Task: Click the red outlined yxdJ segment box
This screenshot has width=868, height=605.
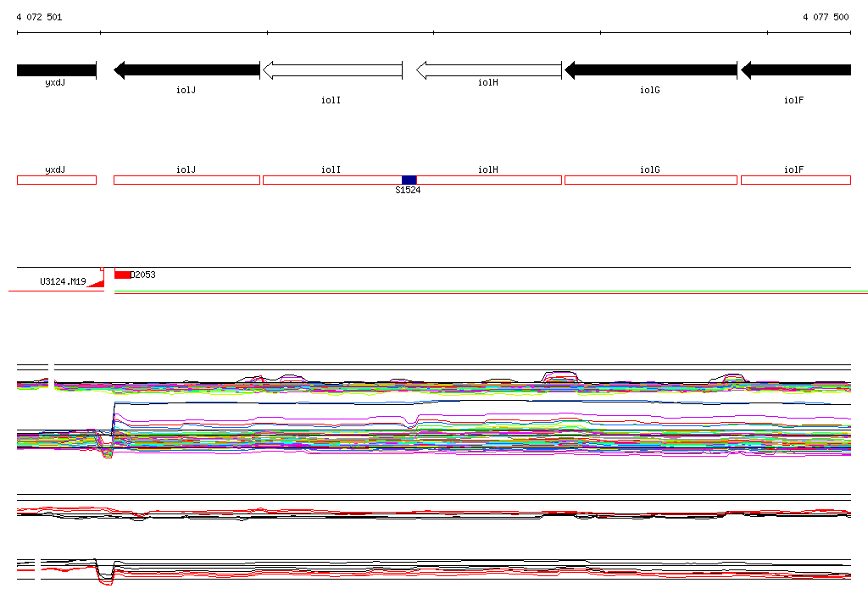Action: (x=57, y=180)
